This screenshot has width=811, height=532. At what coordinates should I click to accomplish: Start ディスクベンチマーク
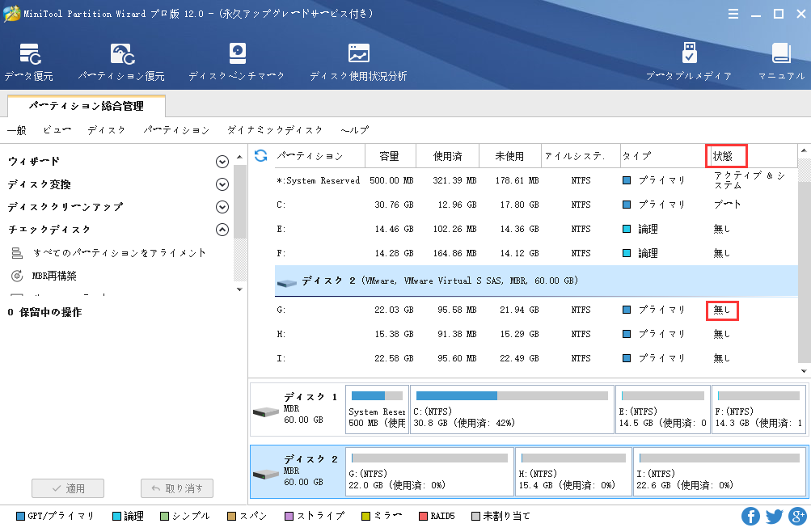click(x=237, y=61)
